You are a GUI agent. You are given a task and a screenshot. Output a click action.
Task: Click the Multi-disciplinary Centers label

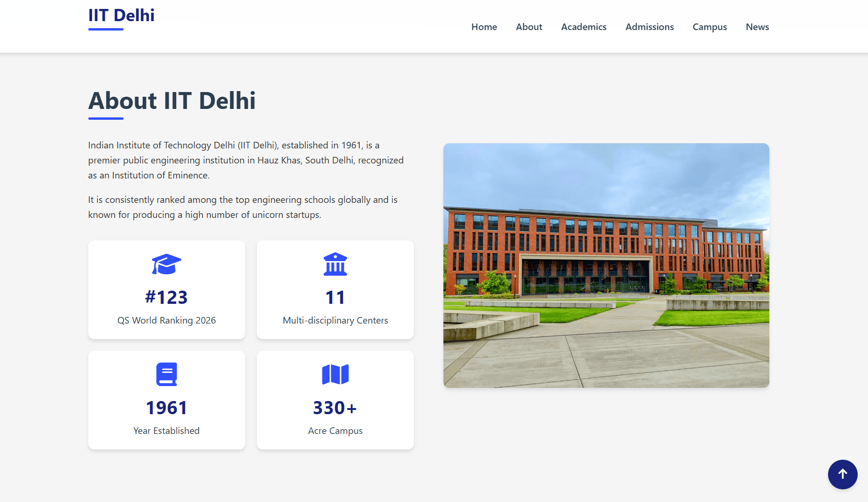click(x=335, y=320)
